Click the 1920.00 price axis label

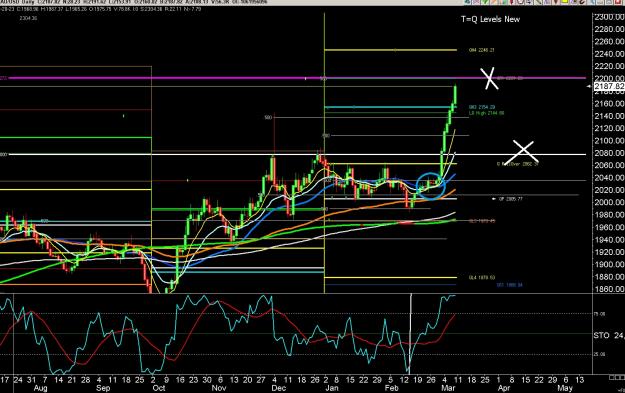609,252
